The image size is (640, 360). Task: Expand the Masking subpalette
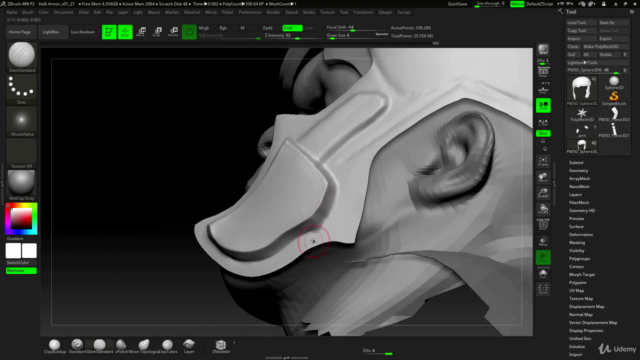point(577,242)
